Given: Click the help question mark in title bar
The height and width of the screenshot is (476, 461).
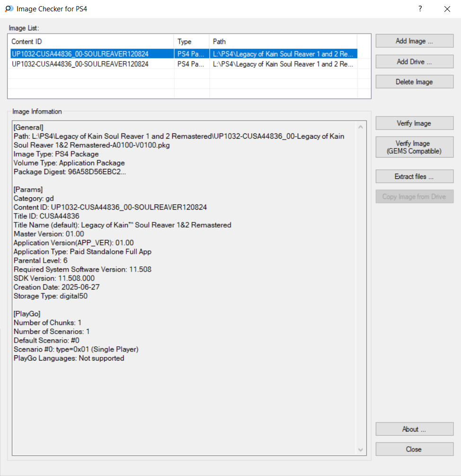Looking at the screenshot, I should 420,9.
